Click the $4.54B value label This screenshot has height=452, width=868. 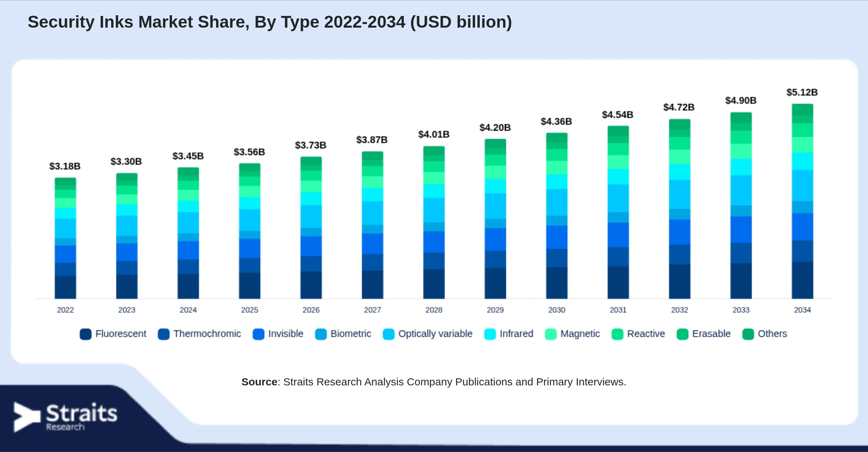point(618,115)
